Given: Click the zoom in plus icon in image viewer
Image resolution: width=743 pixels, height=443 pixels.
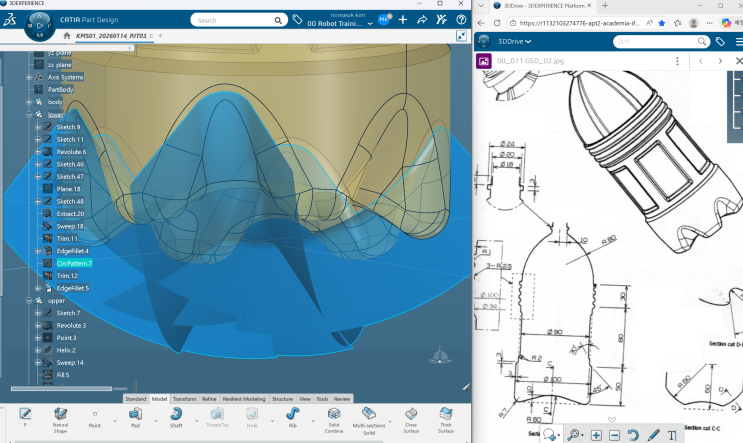Looking at the screenshot, I should pos(596,435).
